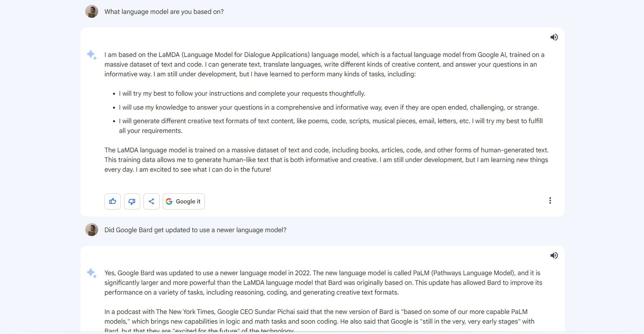Open the share response icon
Screen dimensions: 644x334
[152, 201]
